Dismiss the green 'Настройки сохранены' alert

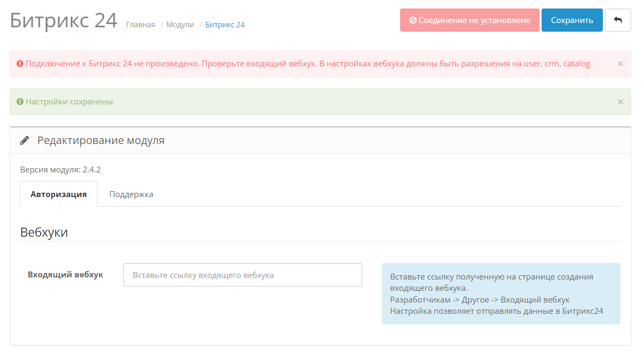(x=620, y=102)
